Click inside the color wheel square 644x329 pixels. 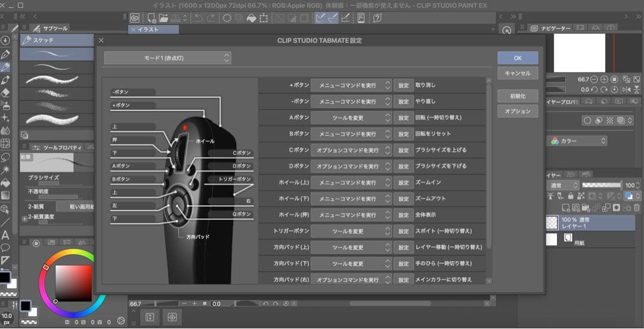[x=73, y=282]
